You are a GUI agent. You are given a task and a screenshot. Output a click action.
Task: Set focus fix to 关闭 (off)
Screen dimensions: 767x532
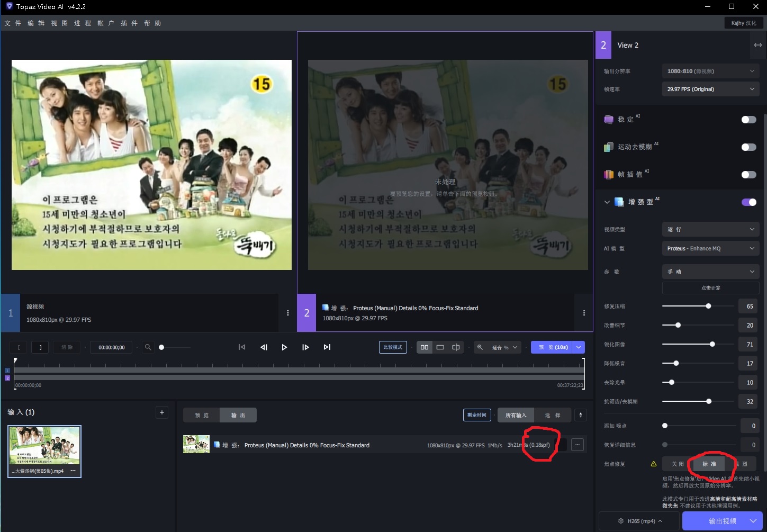tap(678, 464)
